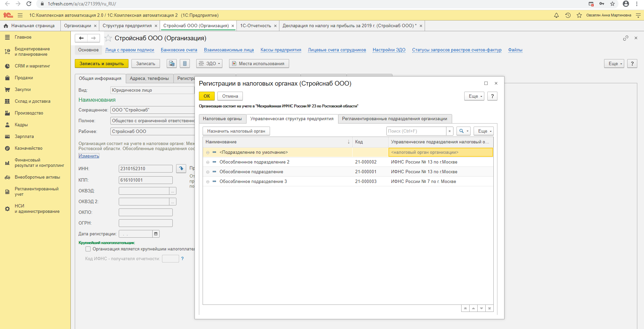The width and height of the screenshot is (644, 329).
Task: Confirm dialog with OK button
Action: [x=207, y=96]
